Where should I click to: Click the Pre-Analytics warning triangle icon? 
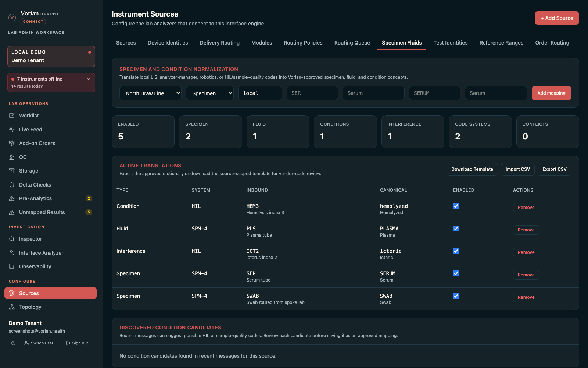pos(12,198)
